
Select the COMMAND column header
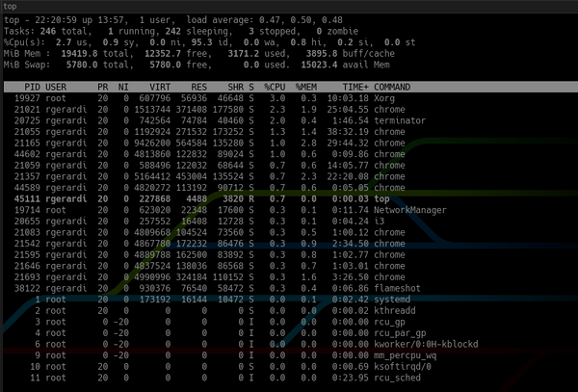tap(392, 87)
